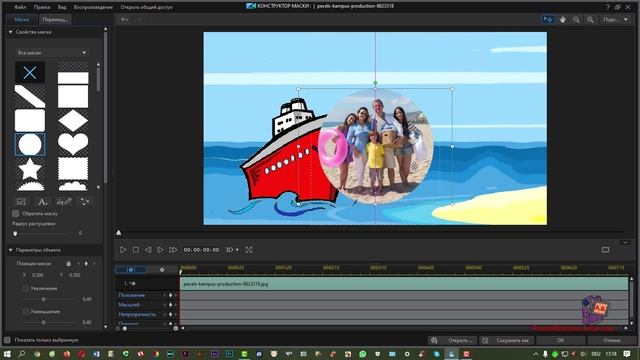Create an image mask from file icon

pyautogui.click(x=21, y=202)
